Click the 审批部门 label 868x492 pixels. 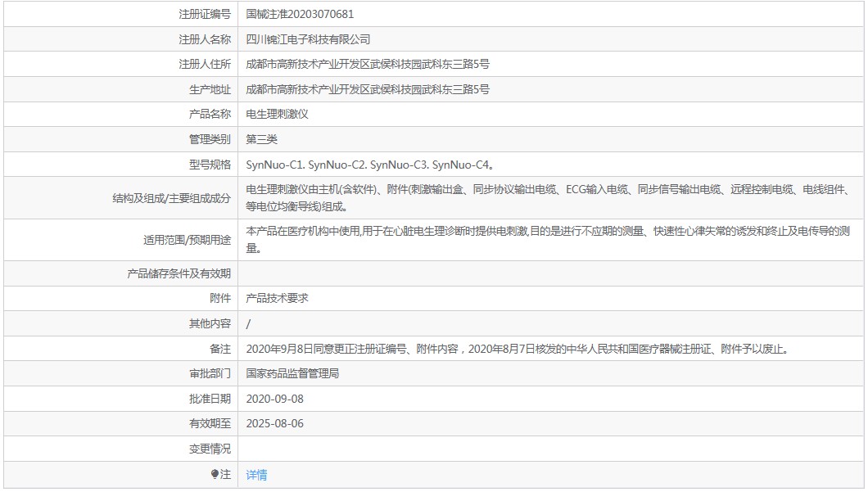[x=210, y=373]
